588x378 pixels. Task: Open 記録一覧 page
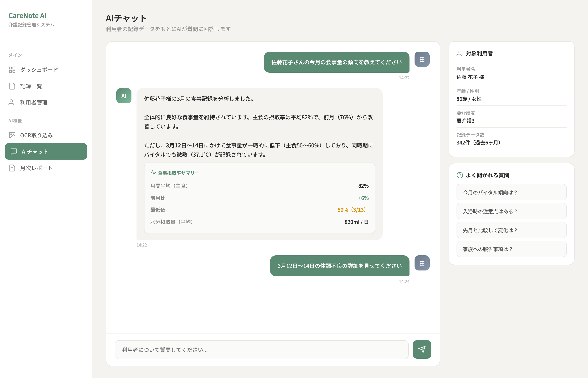coord(46,86)
